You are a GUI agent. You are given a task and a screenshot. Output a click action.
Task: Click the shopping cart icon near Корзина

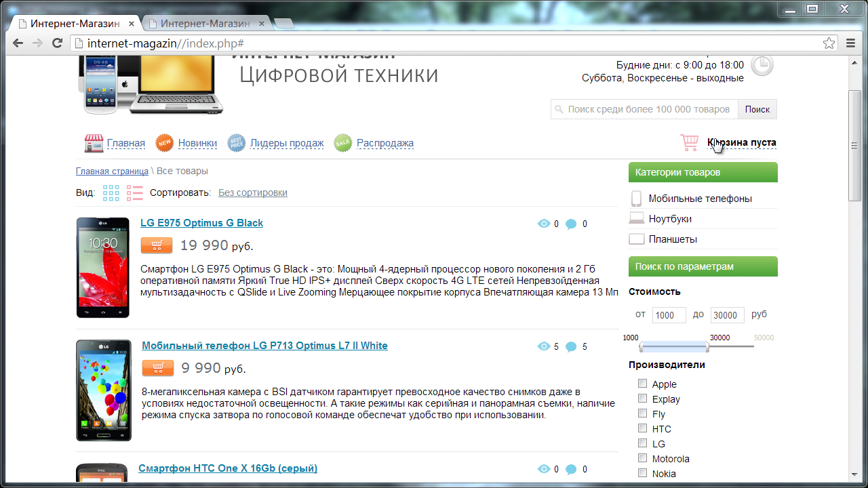point(690,142)
